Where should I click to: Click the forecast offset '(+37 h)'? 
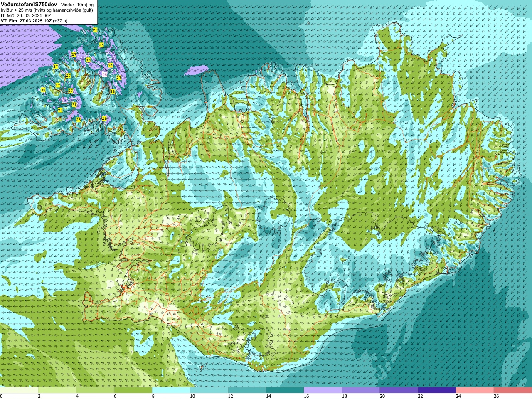click(60, 21)
